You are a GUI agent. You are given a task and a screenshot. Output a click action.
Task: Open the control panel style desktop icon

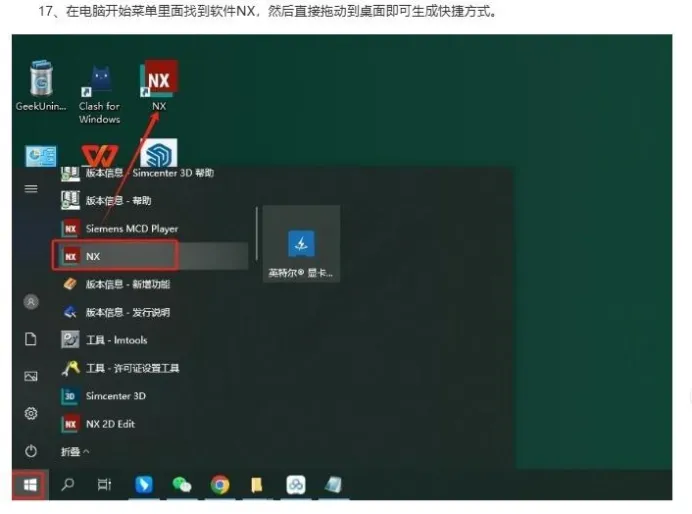point(41,156)
